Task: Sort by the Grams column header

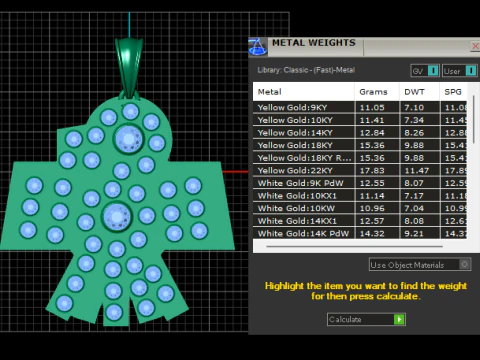Action: 377,92
